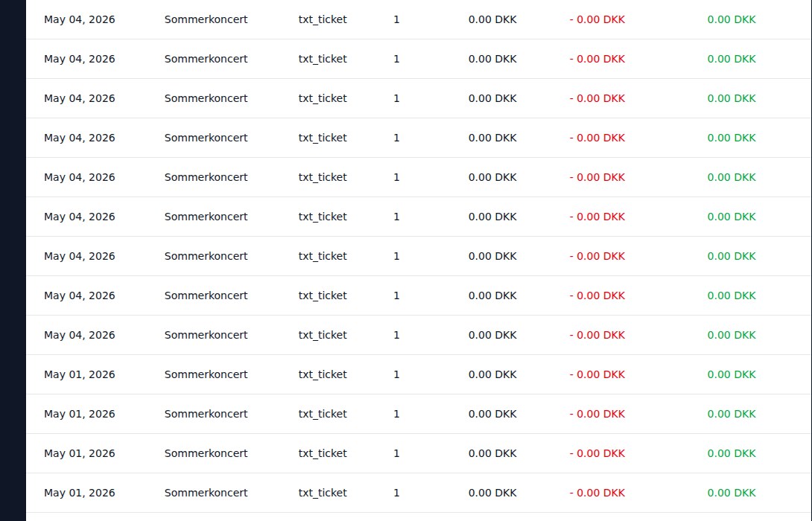Select the second May 04, 2026 date from the top

click(x=79, y=59)
